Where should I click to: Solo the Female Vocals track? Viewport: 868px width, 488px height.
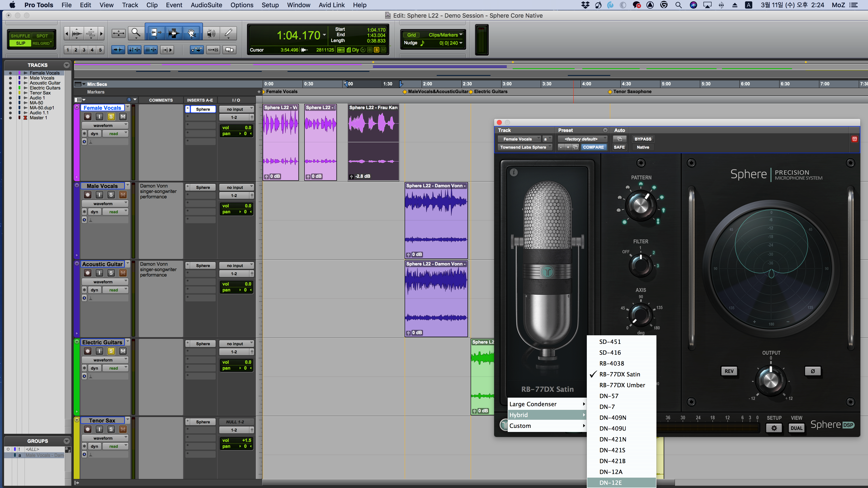coord(111,117)
